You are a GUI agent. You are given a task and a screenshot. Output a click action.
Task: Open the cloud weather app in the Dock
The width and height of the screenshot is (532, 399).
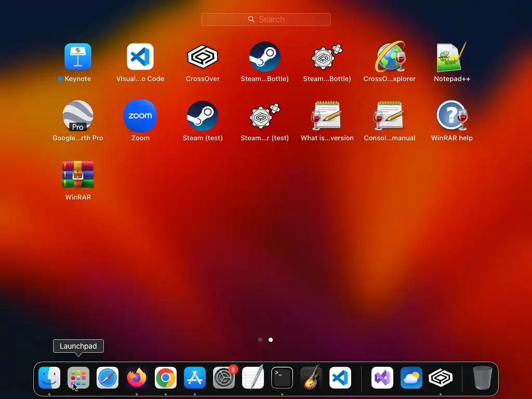tap(411, 378)
